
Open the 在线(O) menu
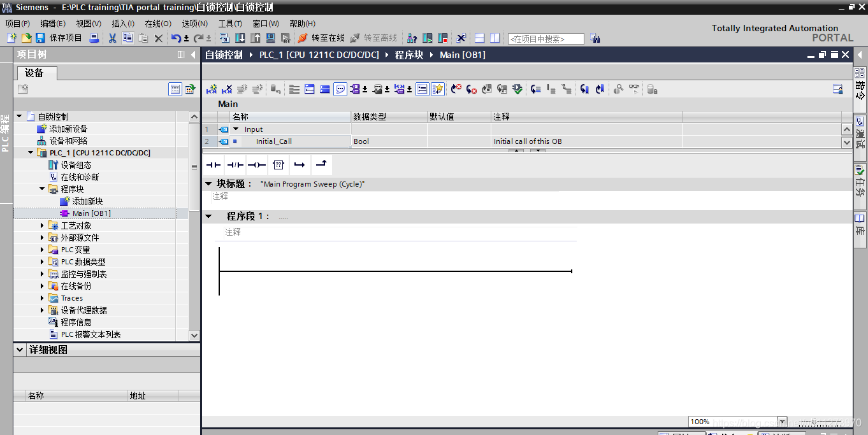158,24
